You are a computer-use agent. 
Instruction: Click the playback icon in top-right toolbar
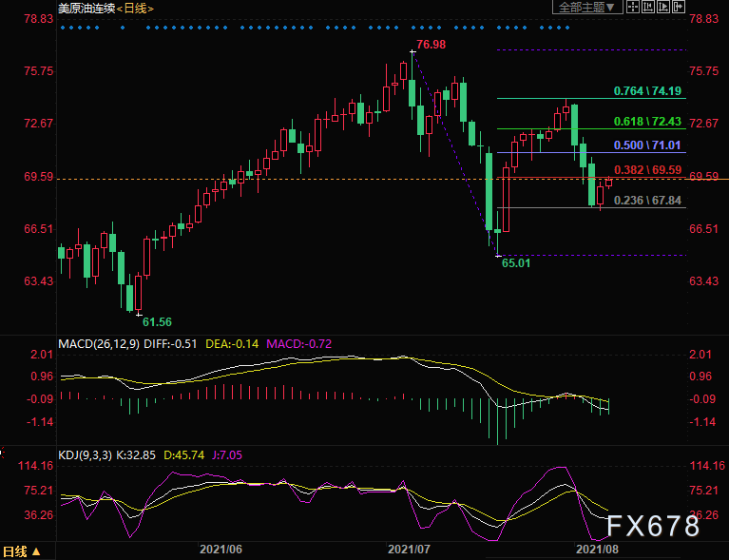pos(663,7)
